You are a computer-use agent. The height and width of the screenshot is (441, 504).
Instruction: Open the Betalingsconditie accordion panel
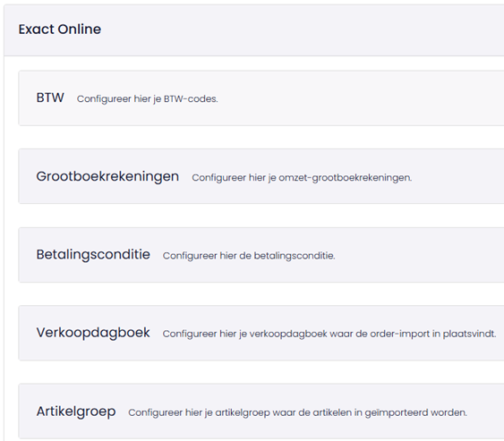click(x=261, y=255)
